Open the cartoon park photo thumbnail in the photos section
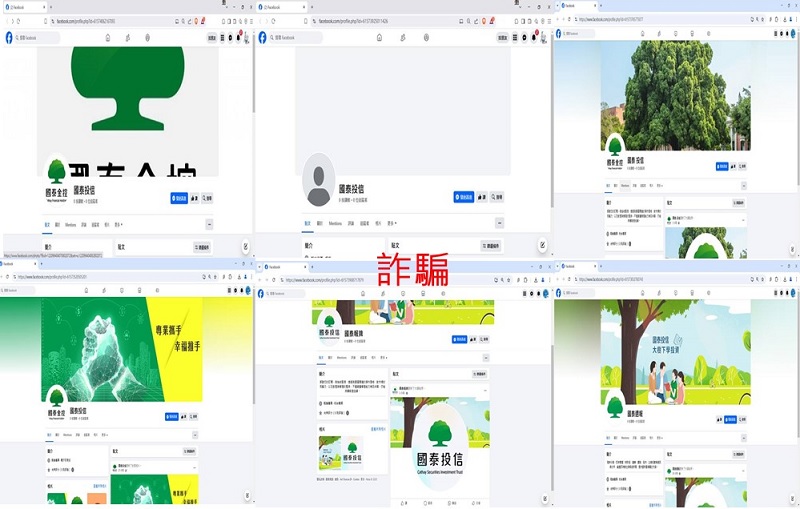The height and width of the screenshot is (509, 800). pos(330,452)
